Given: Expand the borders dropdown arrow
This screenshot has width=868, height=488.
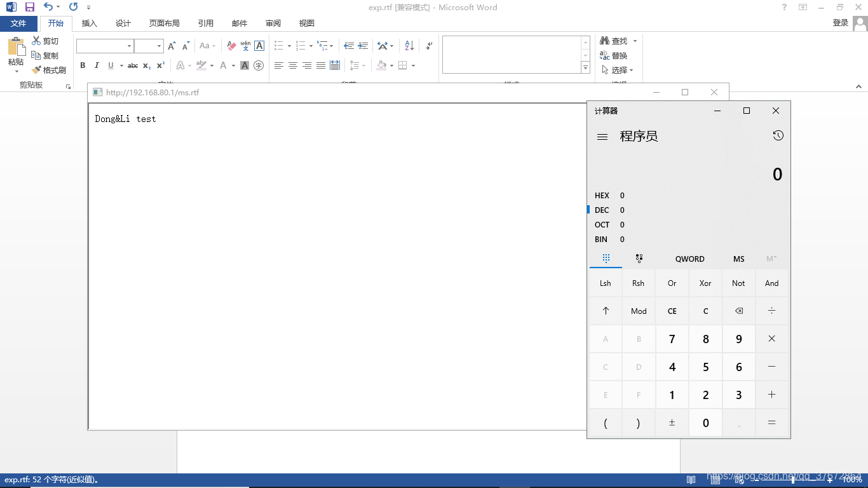Looking at the screenshot, I should [x=413, y=66].
